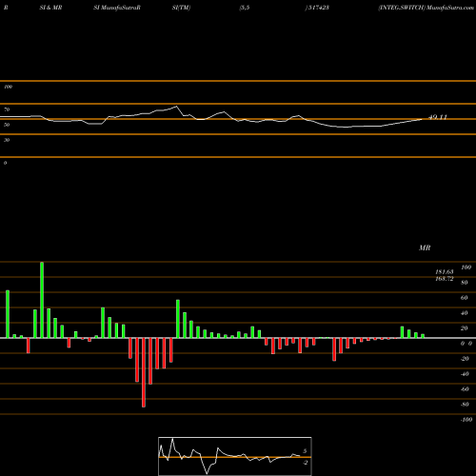Click the RSI value label 49.11
Viewport: 476px width, 476px height.
pos(438,117)
